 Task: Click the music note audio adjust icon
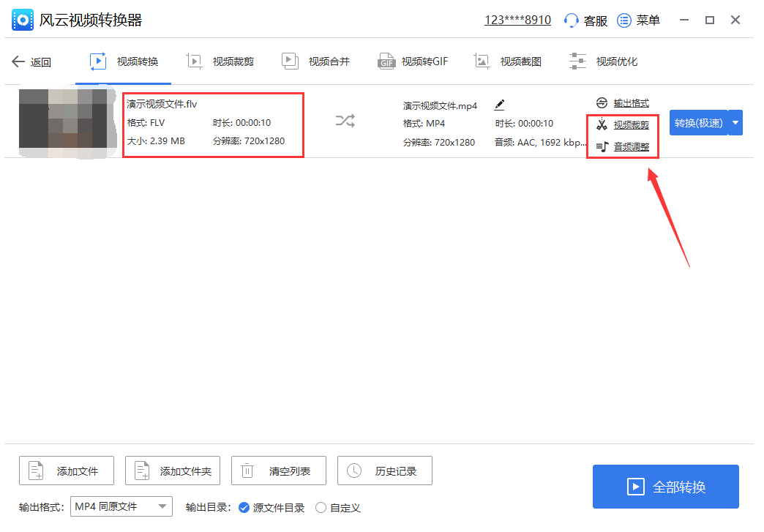coord(602,146)
